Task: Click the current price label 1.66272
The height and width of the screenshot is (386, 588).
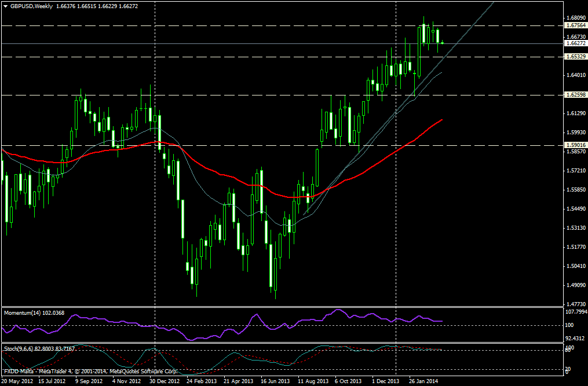Action: click(576, 43)
